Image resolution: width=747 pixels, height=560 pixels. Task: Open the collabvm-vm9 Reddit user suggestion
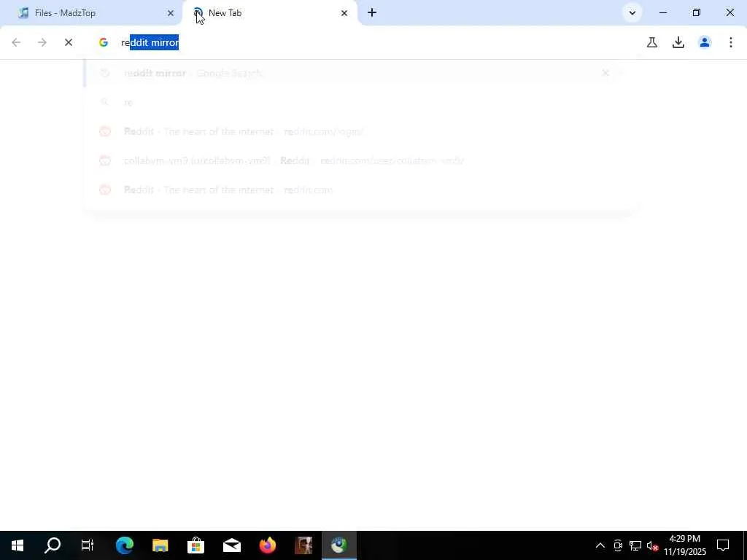360,160
